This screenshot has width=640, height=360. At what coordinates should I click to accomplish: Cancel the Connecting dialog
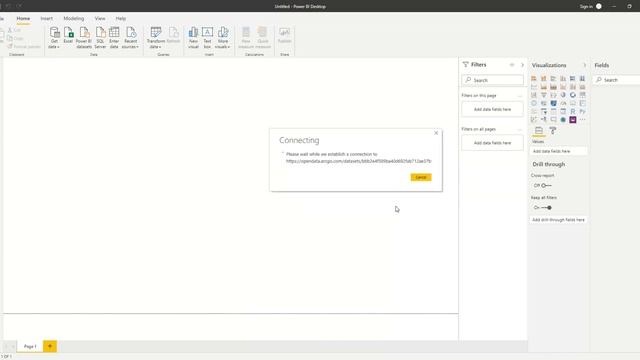[x=421, y=177]
